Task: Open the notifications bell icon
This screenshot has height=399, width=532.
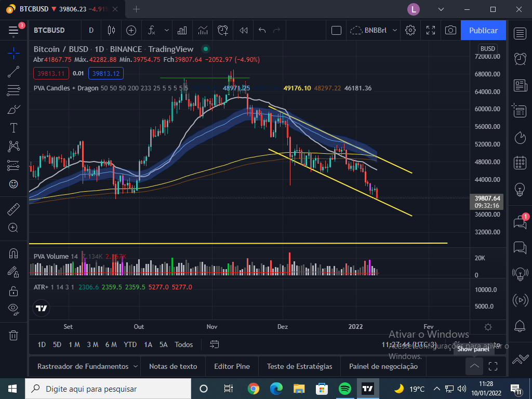Action: click(520, 326)
